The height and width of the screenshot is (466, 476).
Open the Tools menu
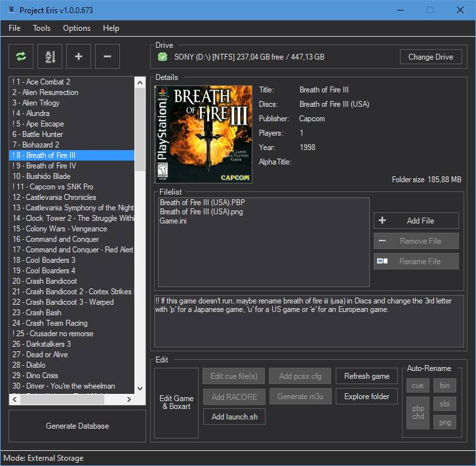41,28
